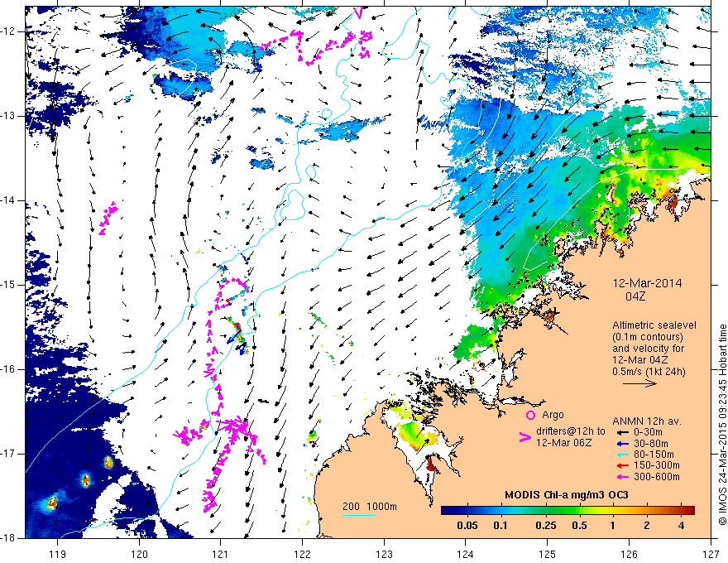
Task: Click the (0.1m contours) legend text
Action: 648,337
